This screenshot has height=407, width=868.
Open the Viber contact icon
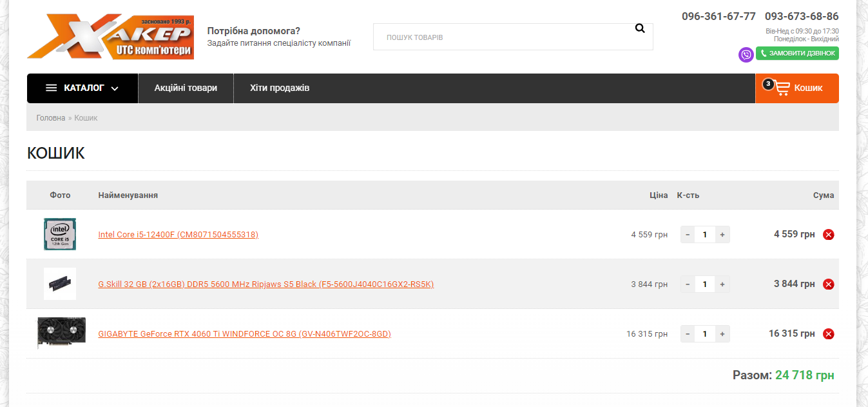point(746,55)
